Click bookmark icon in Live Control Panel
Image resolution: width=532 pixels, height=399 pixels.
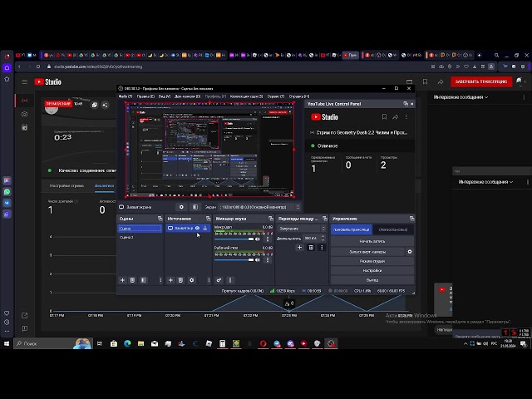[x=384, y=117]
